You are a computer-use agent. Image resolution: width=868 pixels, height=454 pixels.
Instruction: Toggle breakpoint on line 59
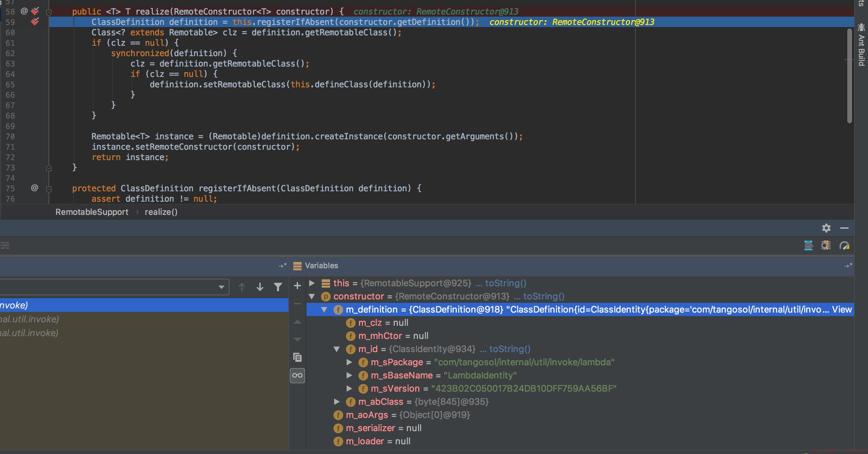click(x=35, y=22)
